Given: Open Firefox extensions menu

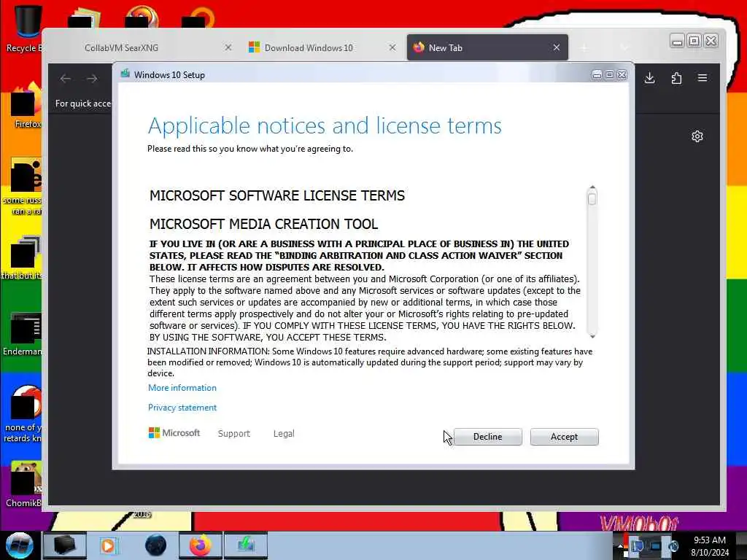Looking at the screenshot, I should 676,78.
